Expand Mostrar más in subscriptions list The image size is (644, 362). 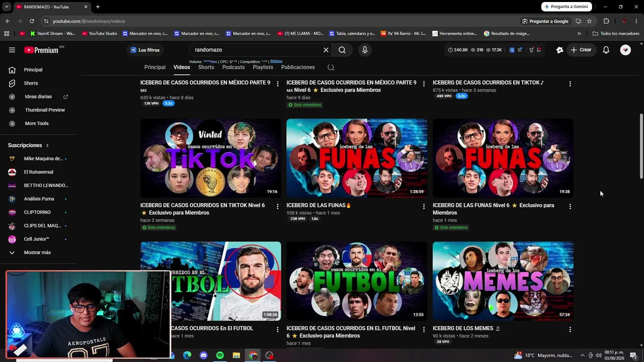point(38,252)
